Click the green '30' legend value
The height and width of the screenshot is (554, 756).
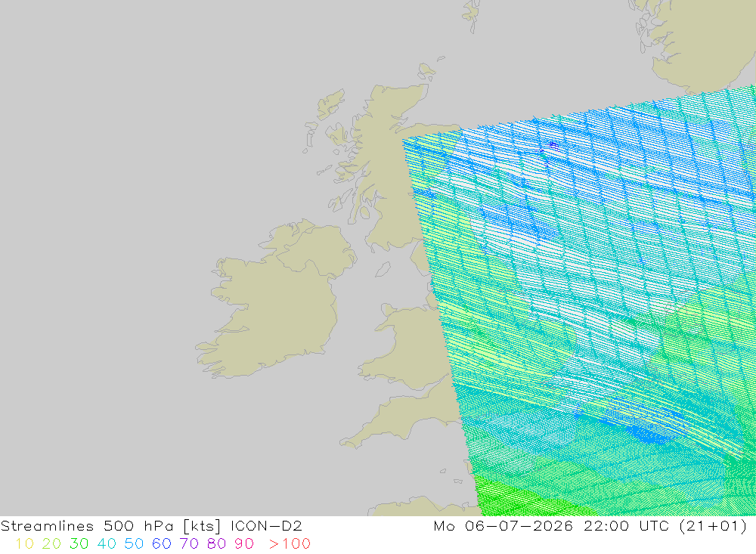click(x=79, y=544)
